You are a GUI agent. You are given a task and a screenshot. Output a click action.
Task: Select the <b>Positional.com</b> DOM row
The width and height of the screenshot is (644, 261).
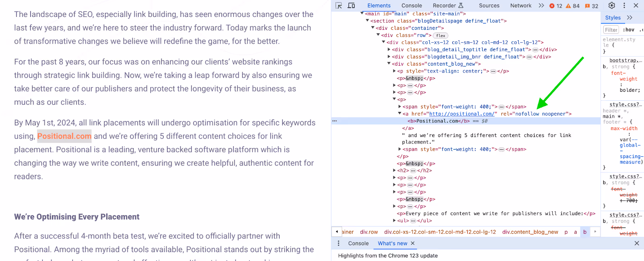(466, 121)
